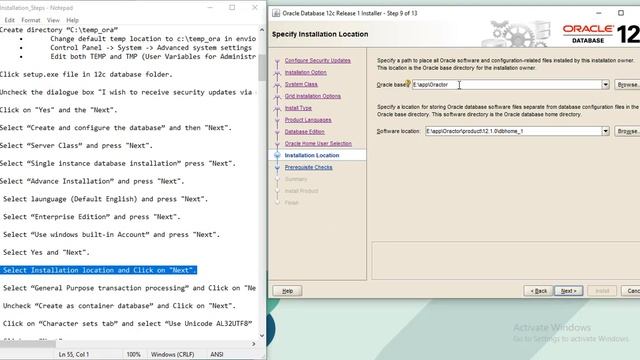The width and height of the screenshot is (640, 360).
Task: Click the 'Server Class' line in Notepad
Action: pos(76,145)
